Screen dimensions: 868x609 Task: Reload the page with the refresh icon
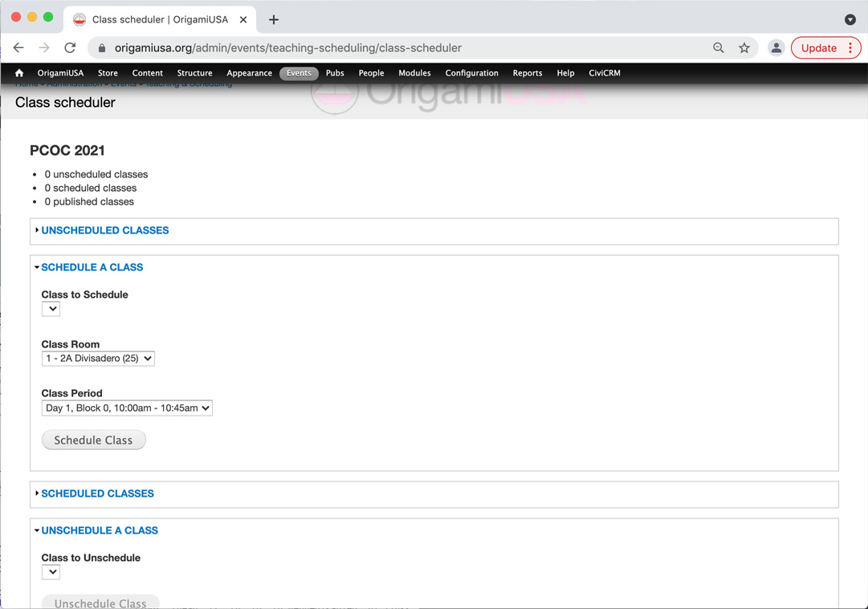click(70, 48)
